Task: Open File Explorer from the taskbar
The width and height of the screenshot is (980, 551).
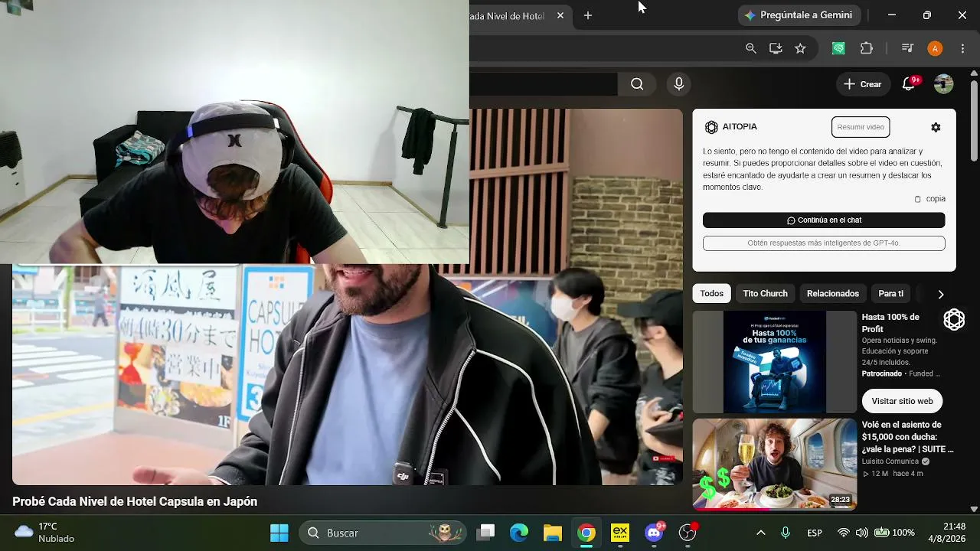Action: click(x=553, y=533)
